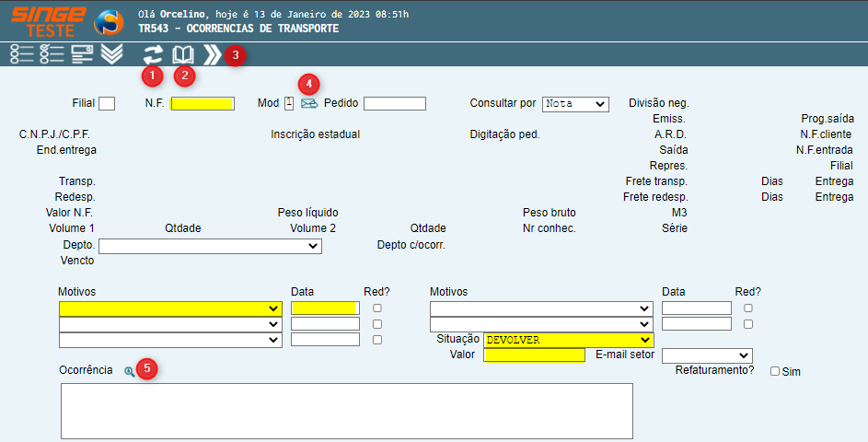868x442 pixels.
Task: Click the Mod input field
Action: click(x=289, y=103)
